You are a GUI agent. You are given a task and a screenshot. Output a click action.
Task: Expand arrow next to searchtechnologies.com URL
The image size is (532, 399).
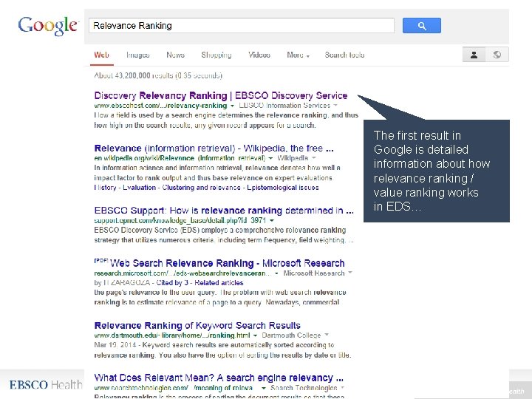click(x=263, y=388)
